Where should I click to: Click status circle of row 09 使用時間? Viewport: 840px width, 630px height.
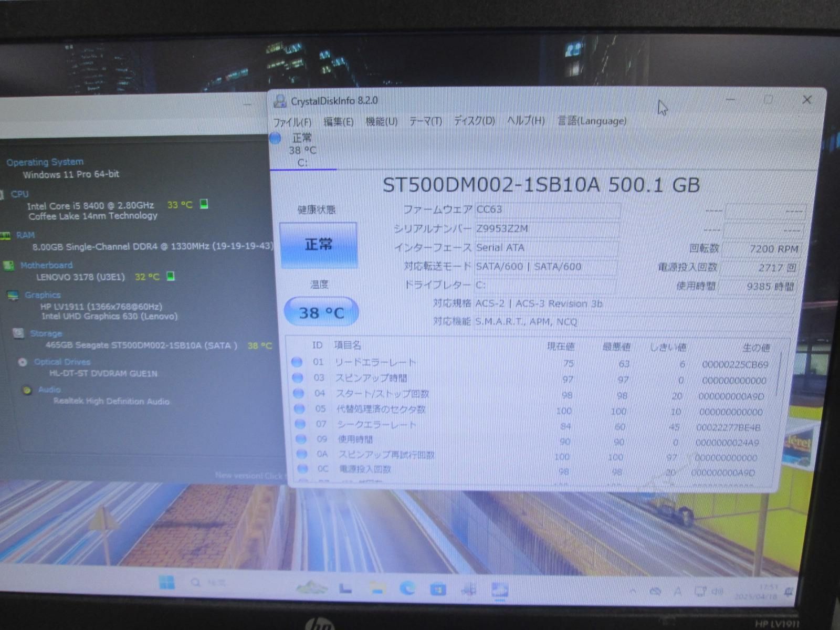tap(301, 439)
